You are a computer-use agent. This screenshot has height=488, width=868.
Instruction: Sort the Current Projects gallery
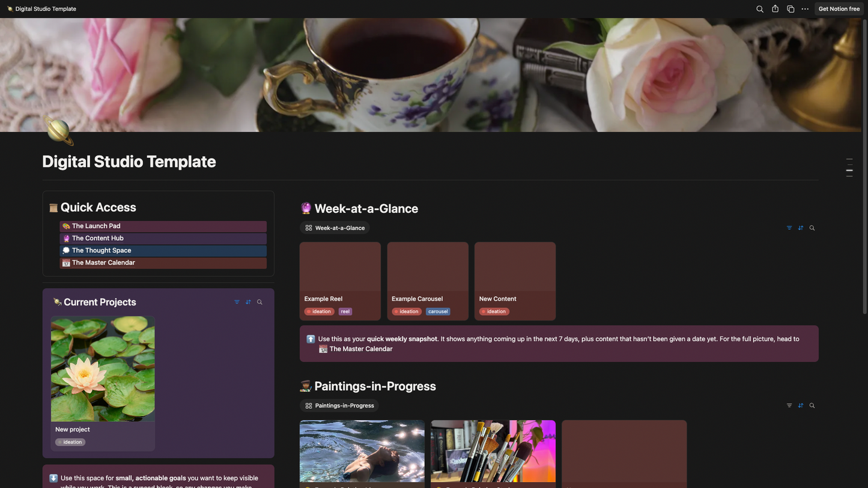(x=248, y=302)
